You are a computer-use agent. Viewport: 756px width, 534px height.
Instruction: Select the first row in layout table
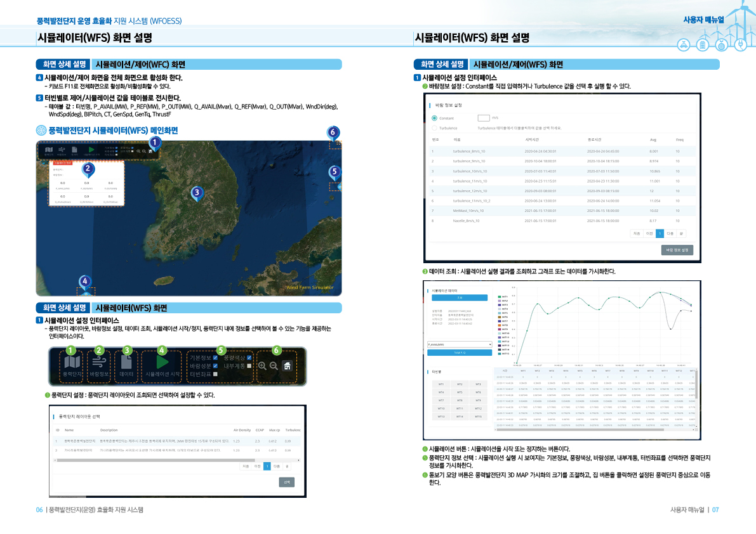(x=177, y=441)
